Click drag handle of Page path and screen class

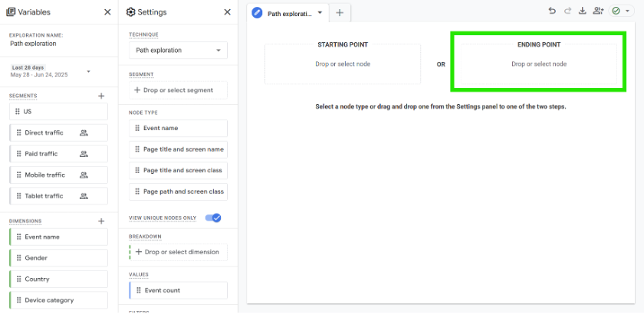tap(137, 191)
